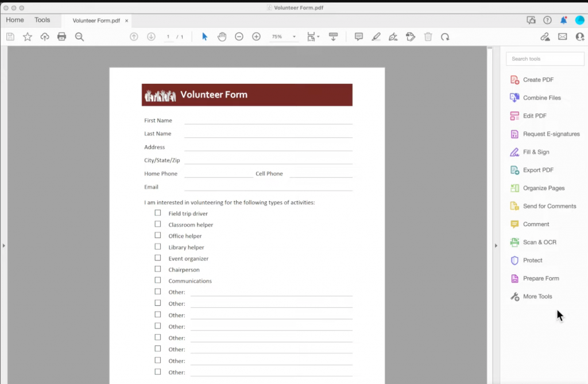Viewport: 588px width, 384px height.
Task: Click the Search tools field
Action: coord(545,59)
